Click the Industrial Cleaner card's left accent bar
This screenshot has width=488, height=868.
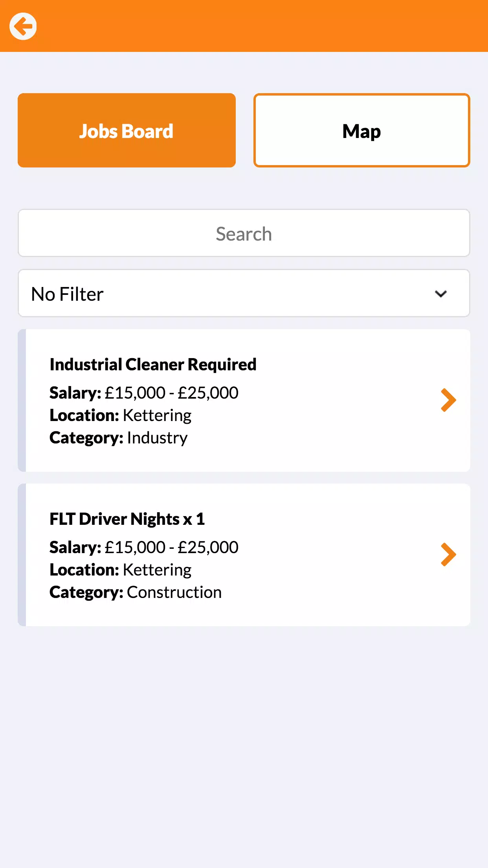[x=22, y=400]
